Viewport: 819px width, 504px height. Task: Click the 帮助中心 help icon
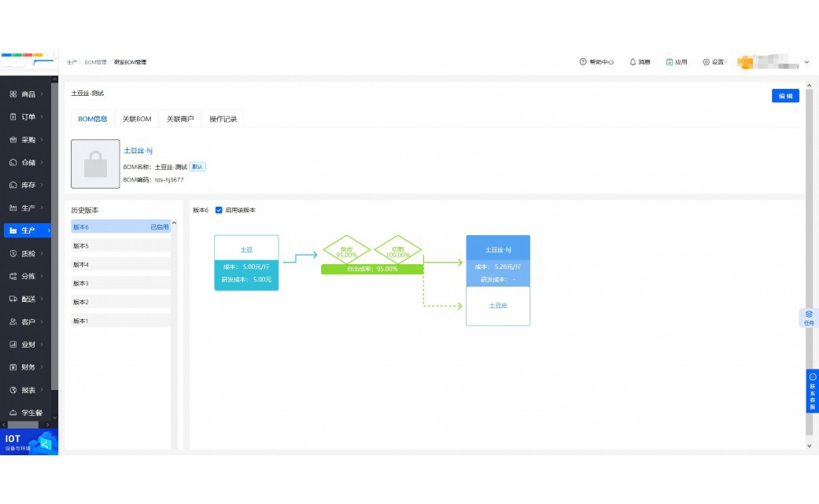(x=583, y=62)
